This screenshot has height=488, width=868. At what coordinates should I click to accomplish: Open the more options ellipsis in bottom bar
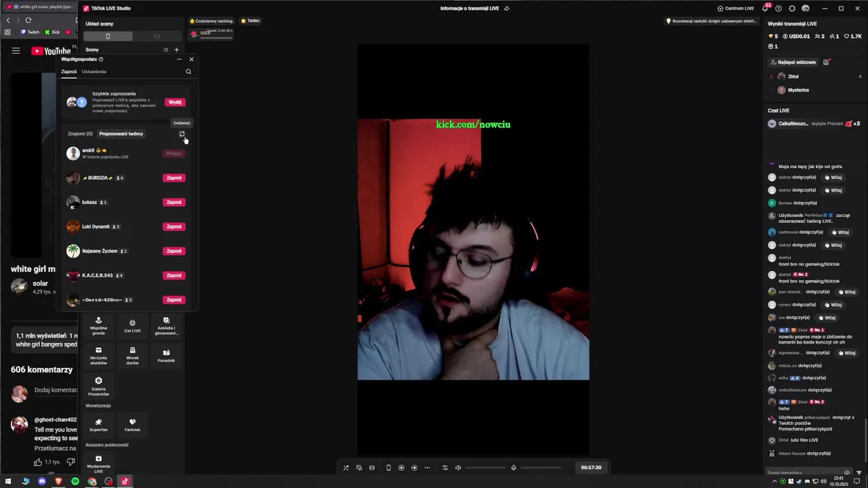coord(427,468)
